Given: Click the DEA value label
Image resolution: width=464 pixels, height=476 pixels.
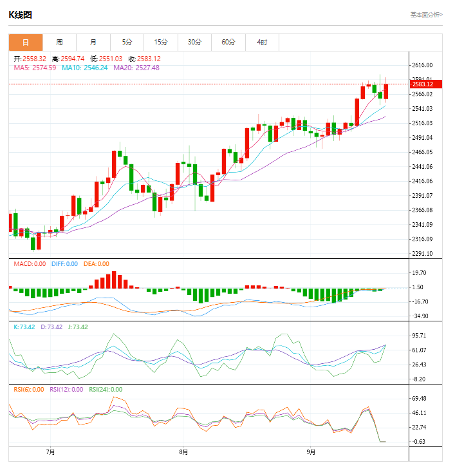Looking at the screenshot, I should pos(95,264).
